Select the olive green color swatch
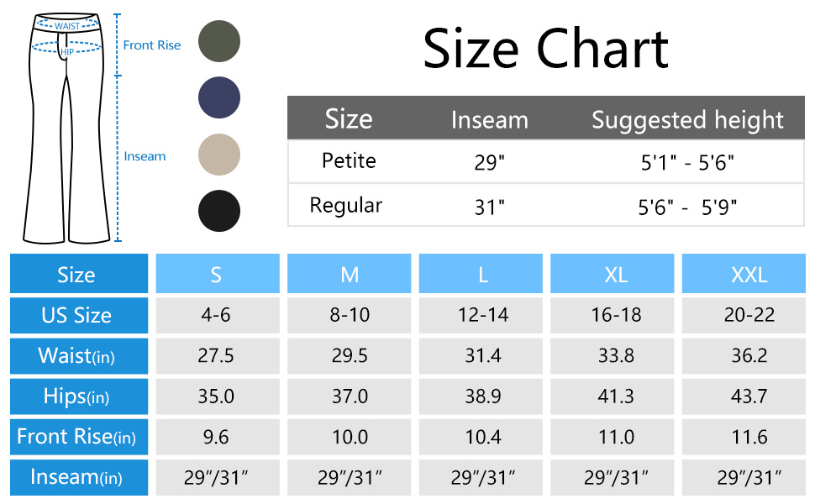 click(219, 39)
